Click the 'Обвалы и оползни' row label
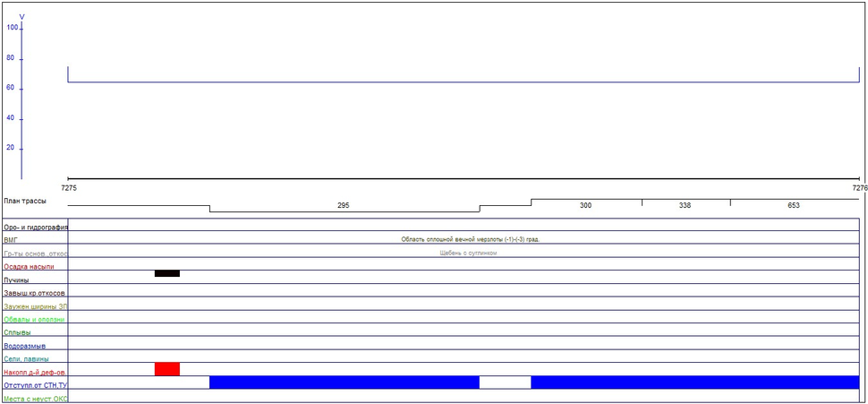 (x=34, y=320)
